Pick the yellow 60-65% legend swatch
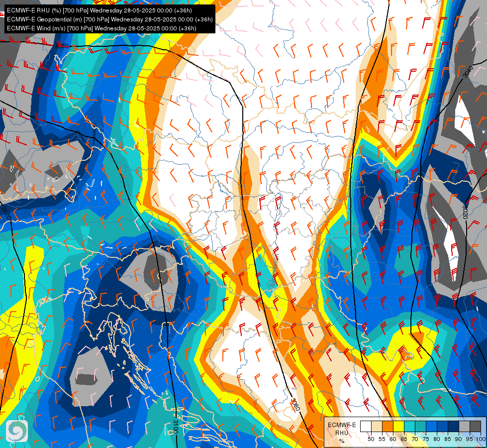Viewport: 487px width, 448px height. pos(398,427)
